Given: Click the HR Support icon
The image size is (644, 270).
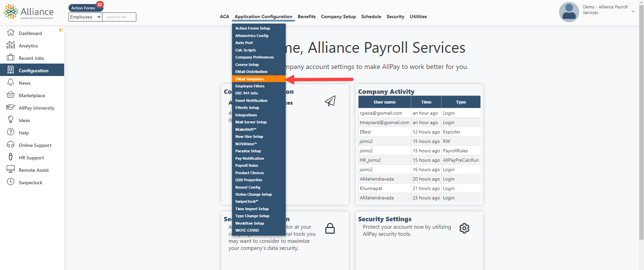Looking at the screenshot, I should click(11, 157).
